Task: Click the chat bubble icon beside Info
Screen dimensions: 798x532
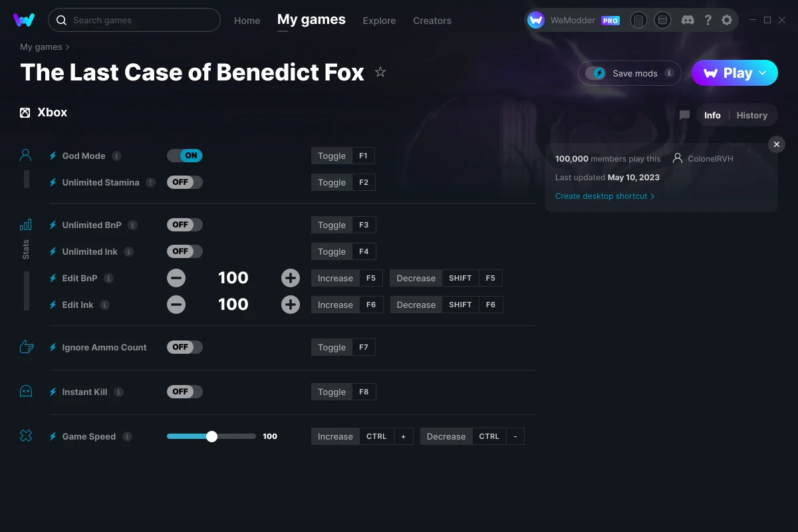Action: [x=684, y=115]
